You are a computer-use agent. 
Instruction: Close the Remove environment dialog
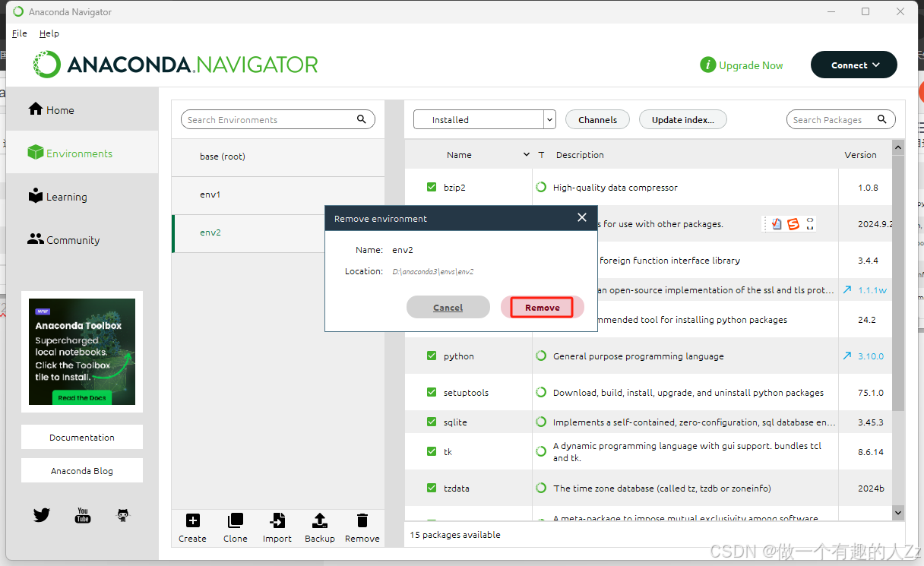click(x=582, y=217)
